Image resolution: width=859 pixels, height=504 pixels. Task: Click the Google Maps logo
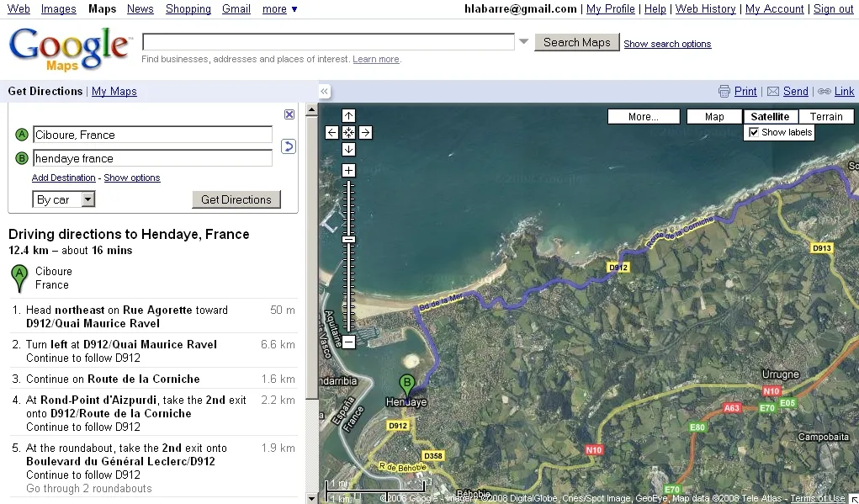[x=70, y=50]
